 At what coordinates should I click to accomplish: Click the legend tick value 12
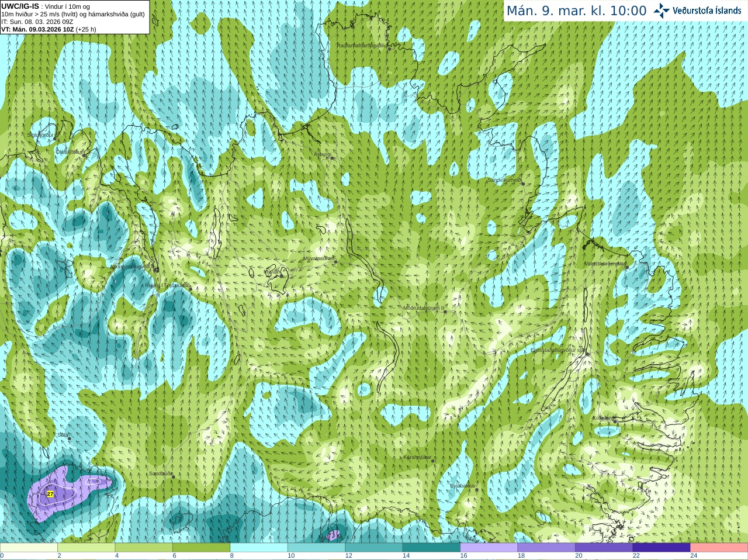pyautogui.click(x=349, y=556)
